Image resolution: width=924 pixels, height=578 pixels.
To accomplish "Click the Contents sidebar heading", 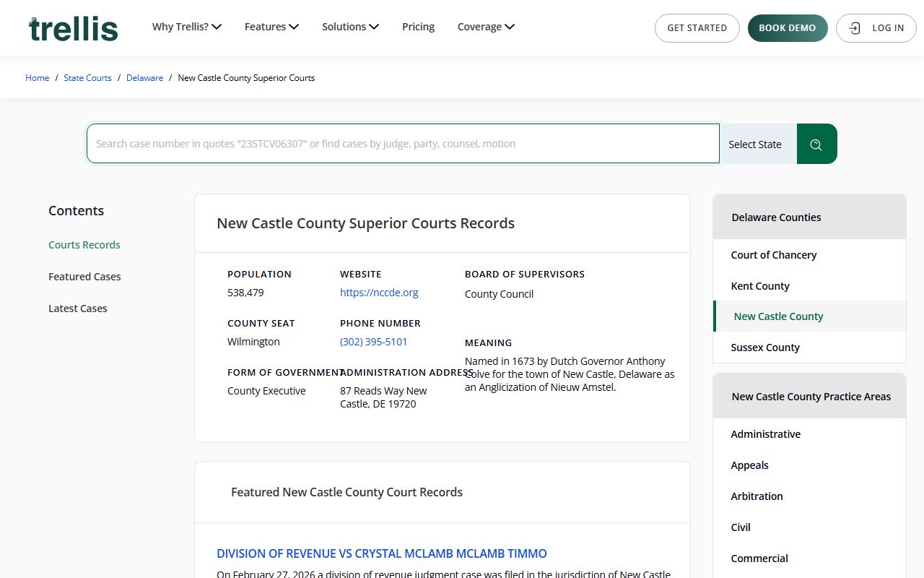I will click(x=76, y=210).
